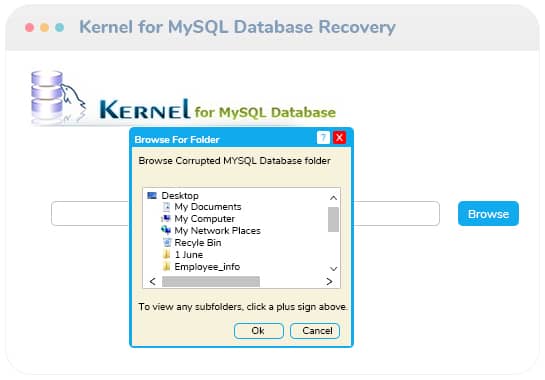
Task: Confirm folder selection with Ok
Action: [259, 331]
